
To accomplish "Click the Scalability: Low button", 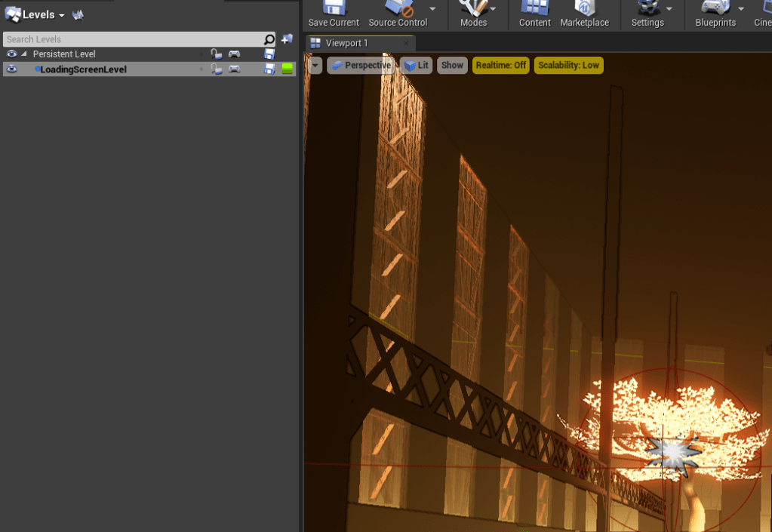I will [568, 66].
